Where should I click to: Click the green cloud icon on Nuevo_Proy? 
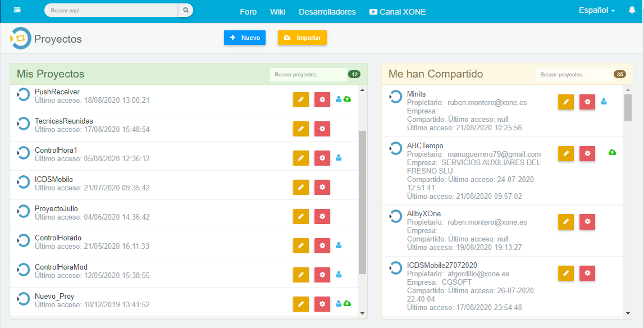(347, 303)
